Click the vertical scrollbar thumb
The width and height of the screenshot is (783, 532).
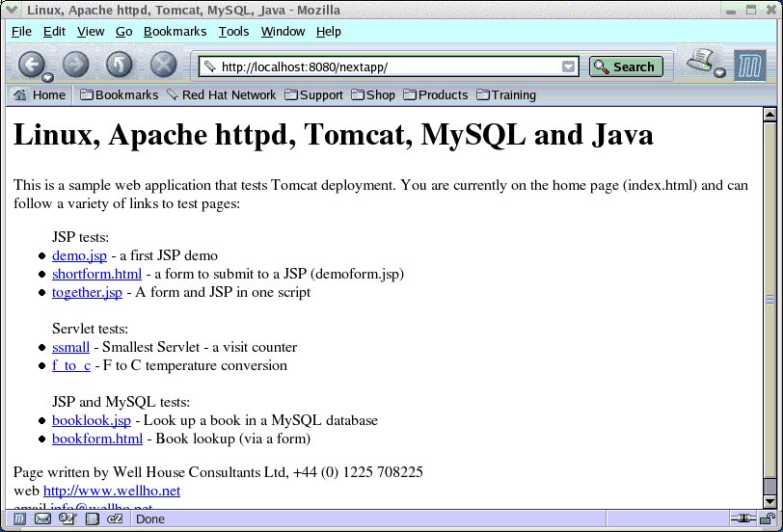(x=770, y=300)
